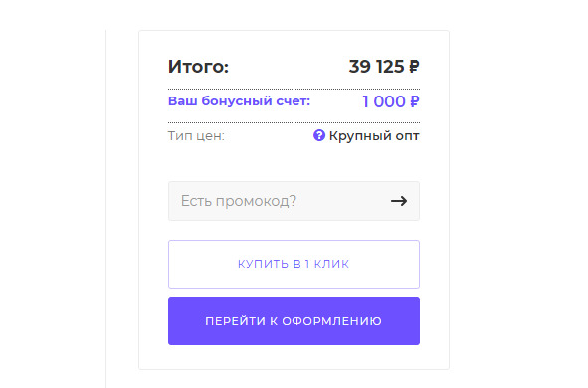Click the dotted separator above Тип цен row
The height and width of the screenshot is (388, 588).
click(x=294, y=122)
